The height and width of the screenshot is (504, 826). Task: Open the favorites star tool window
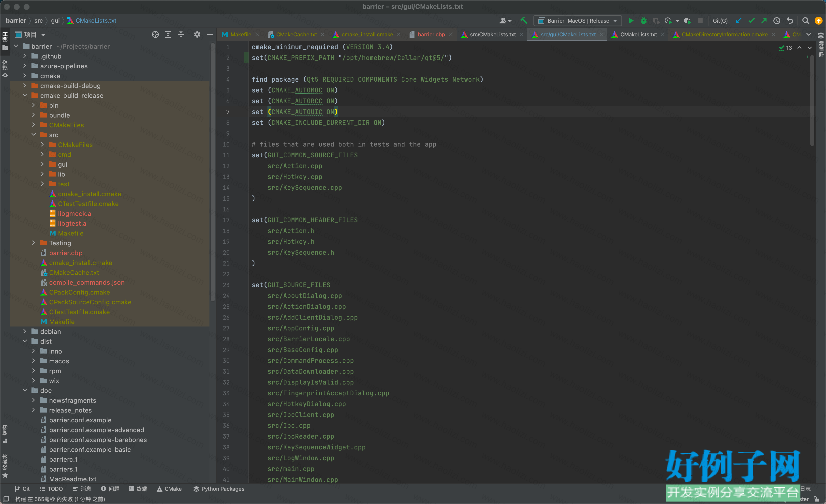pos(5,466)
